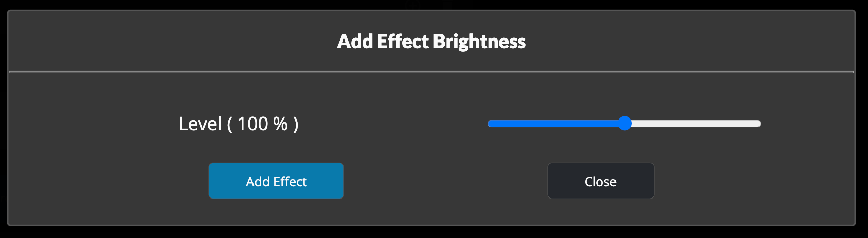The height and width of the screenshot is (238, 868).
Task: Click the percent sign in Level label
Action: pyautogui.click(x=280, y=124)
